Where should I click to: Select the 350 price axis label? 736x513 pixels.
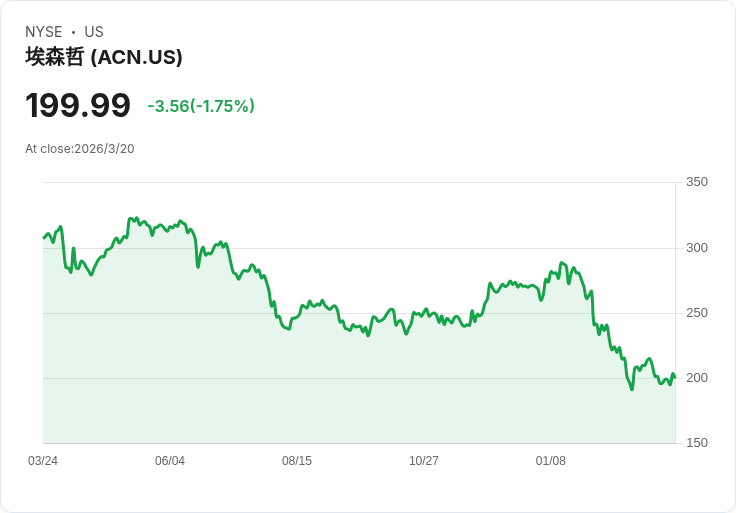[697, 182]
